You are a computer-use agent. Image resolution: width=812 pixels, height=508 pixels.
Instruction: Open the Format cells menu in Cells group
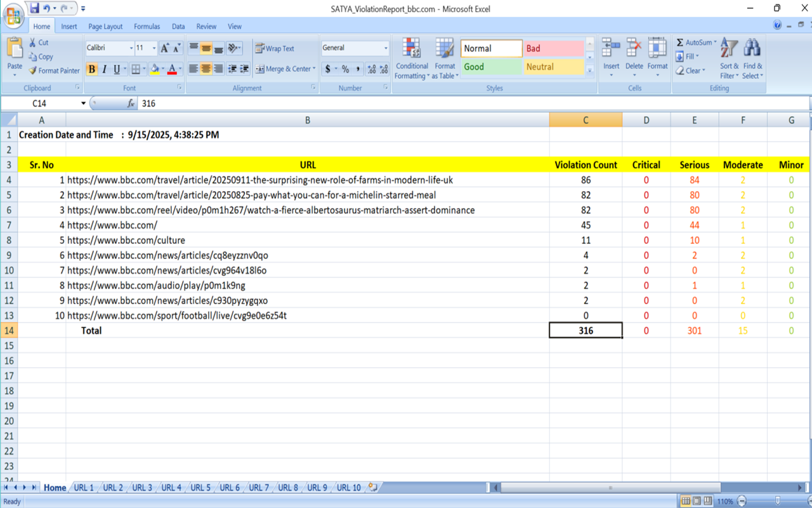(657, 57)
